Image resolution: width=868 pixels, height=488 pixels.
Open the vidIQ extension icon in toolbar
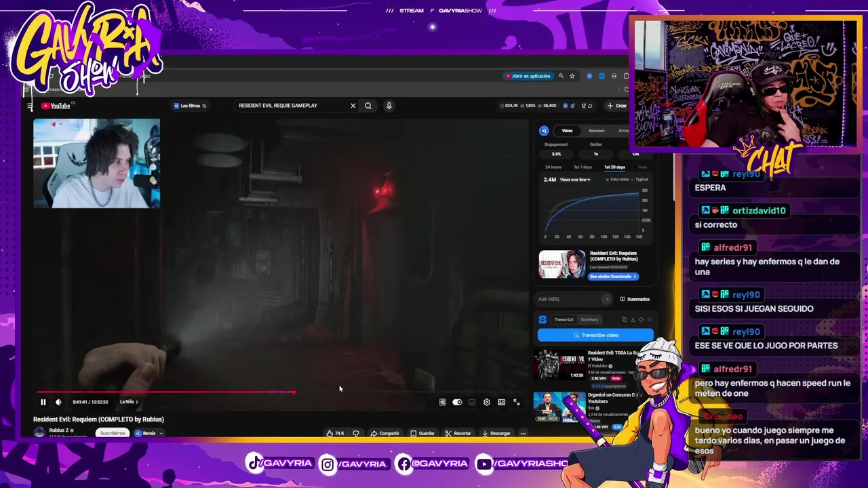tap(589, 76)
